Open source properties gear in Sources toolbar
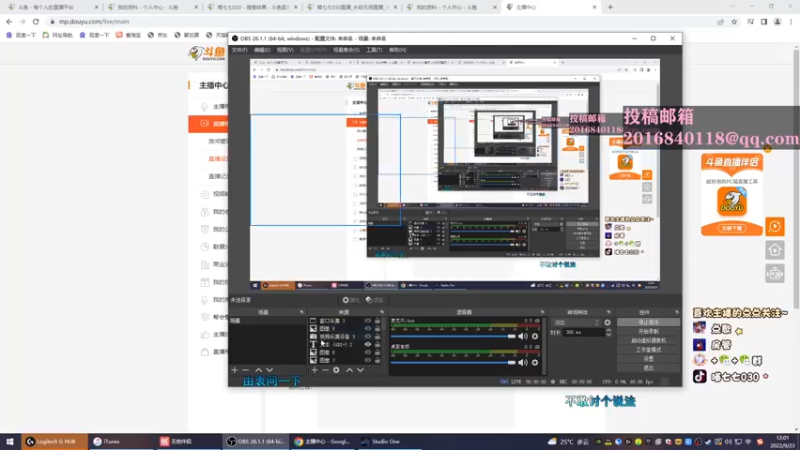The width and height of the screenshot is (800, 450). coord(336,370)
